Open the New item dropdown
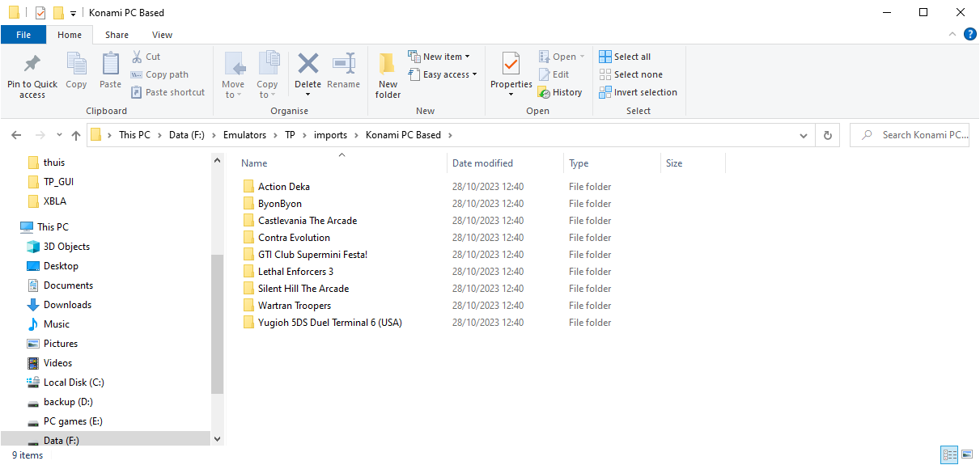This screenshot has height=465, width=980. point(439,57)
